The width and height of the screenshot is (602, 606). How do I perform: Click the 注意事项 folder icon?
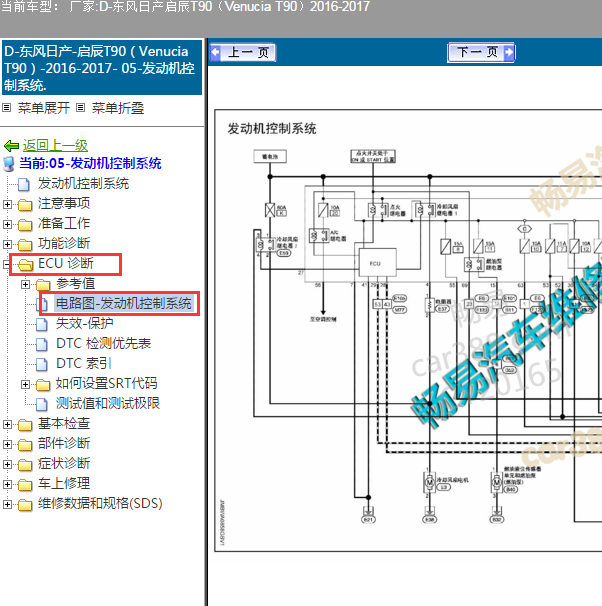(25, 205)
